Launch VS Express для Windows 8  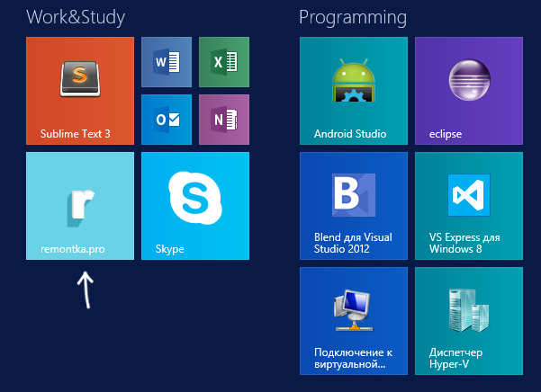pyautogui.click(x=469, y=206)
